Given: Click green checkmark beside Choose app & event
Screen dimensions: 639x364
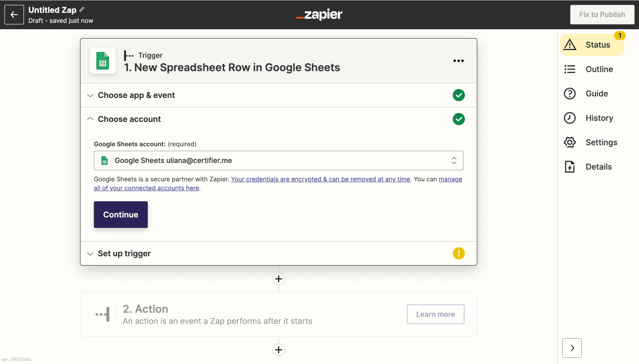Looking at the screenshot, I should (459, 95).
